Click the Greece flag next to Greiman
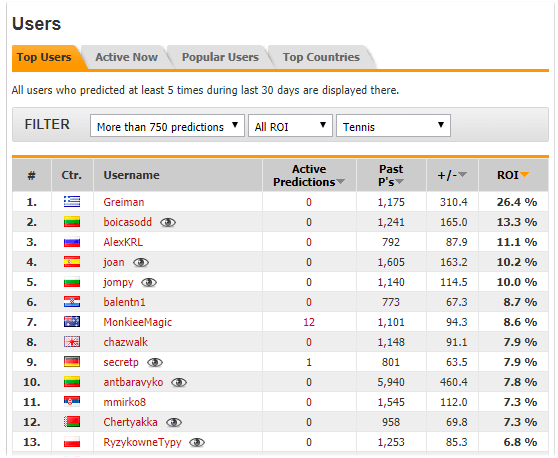558x458 pixels. (x=72, y=202)
